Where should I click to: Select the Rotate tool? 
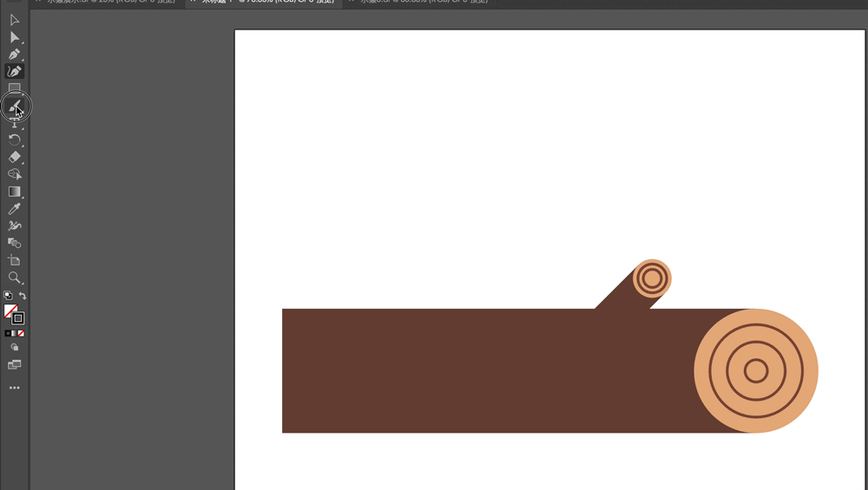tap(15, 140)
